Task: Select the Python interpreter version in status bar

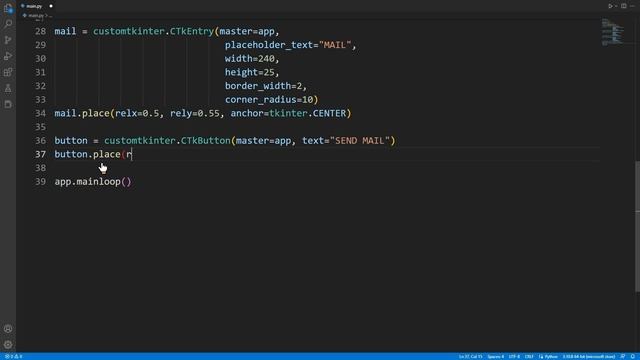Action: [589, 356]
